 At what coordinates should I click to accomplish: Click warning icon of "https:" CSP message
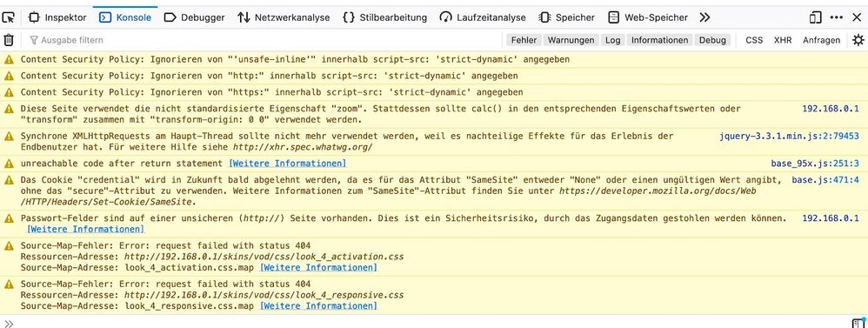pyautogui.click(x=9, y=92)
